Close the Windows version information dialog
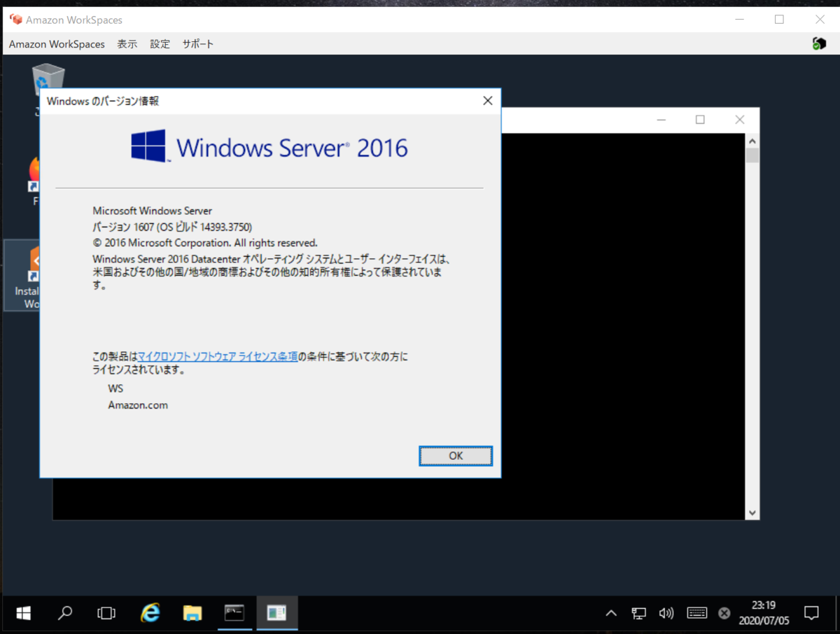This screenshot has width=840, height=634. click(x=488, y=101)
